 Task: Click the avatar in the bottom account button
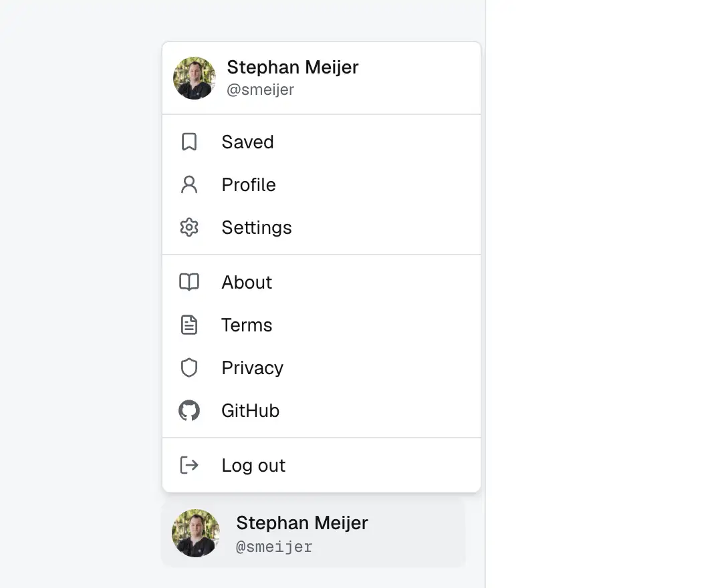[x=195, y=533]
